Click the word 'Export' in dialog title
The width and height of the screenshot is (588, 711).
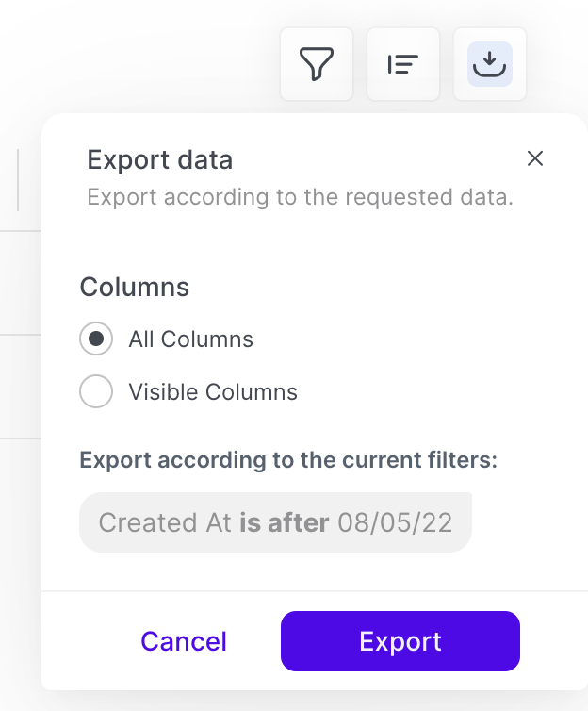tap(121, 159)
